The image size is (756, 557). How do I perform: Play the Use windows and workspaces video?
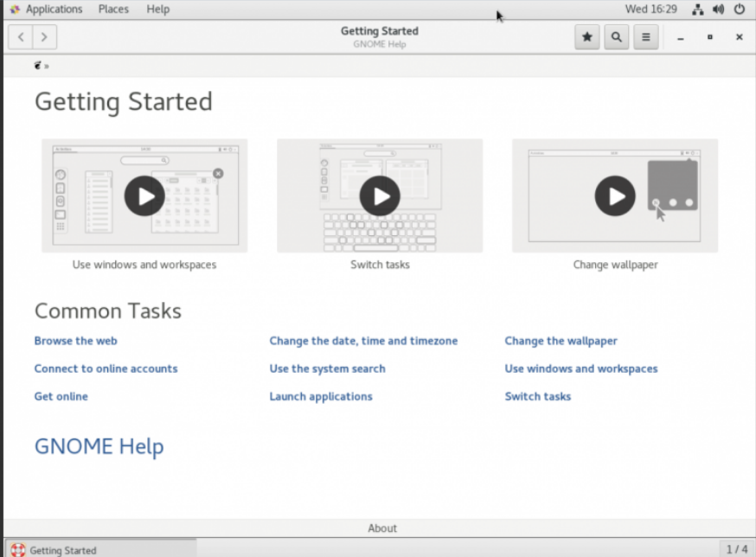[144, 195]
